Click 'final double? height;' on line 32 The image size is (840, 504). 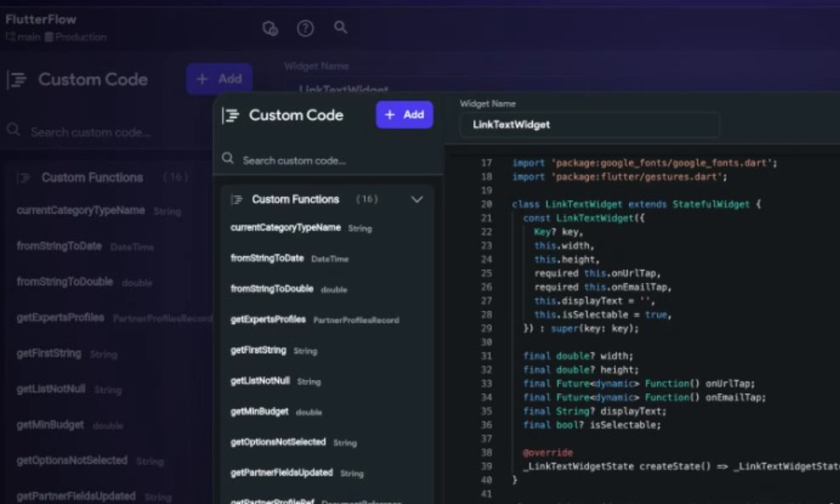point(581,370)
